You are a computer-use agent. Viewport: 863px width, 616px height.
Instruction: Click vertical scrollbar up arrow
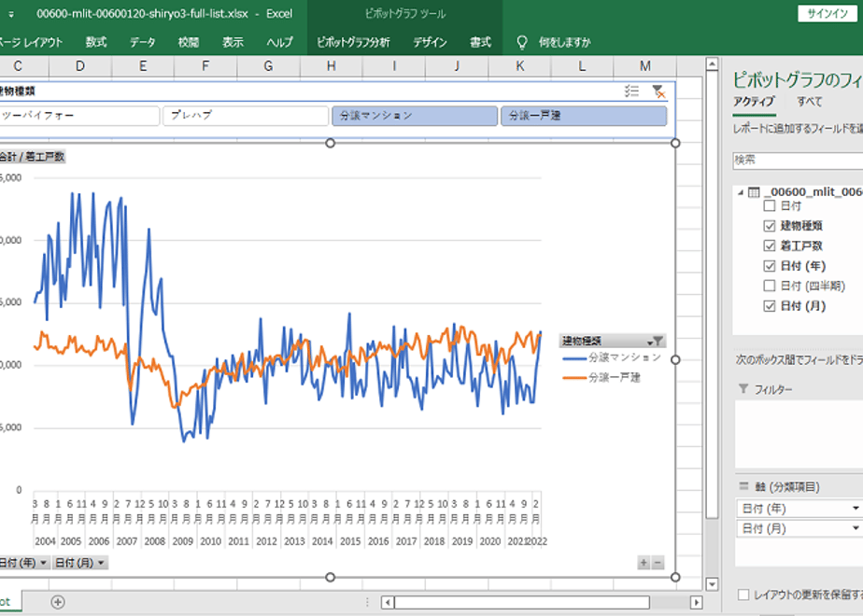click(712, 64)
